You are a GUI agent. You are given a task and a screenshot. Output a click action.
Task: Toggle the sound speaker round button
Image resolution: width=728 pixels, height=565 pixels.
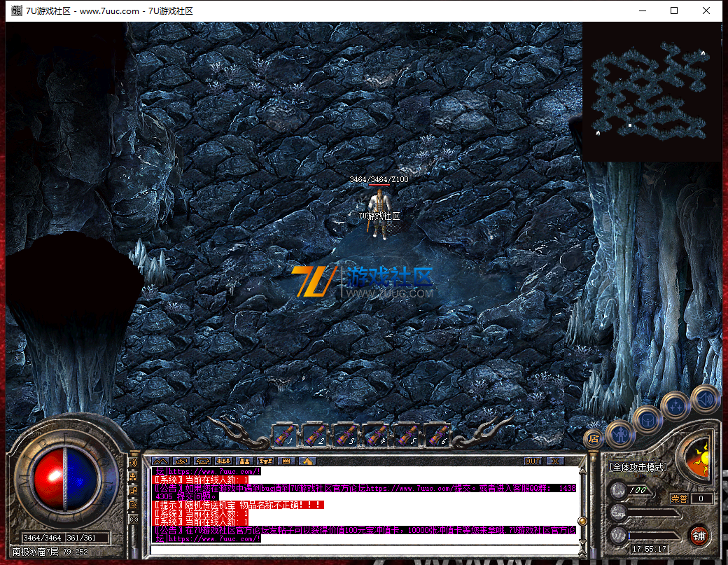tap(705, 399)
